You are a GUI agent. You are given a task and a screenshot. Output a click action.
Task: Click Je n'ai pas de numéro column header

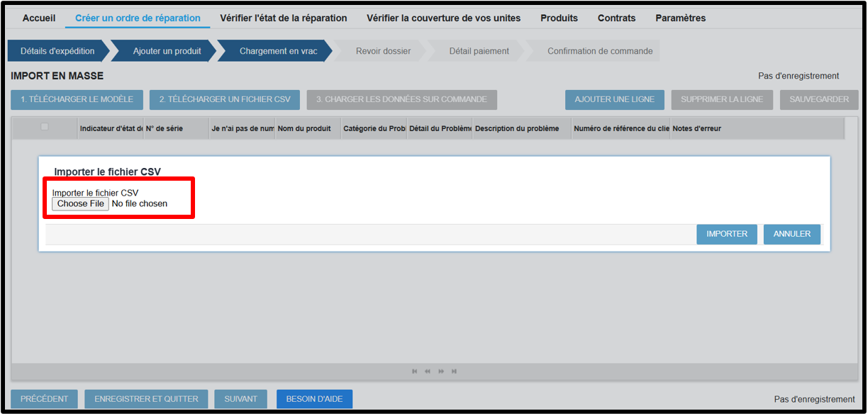242,128
